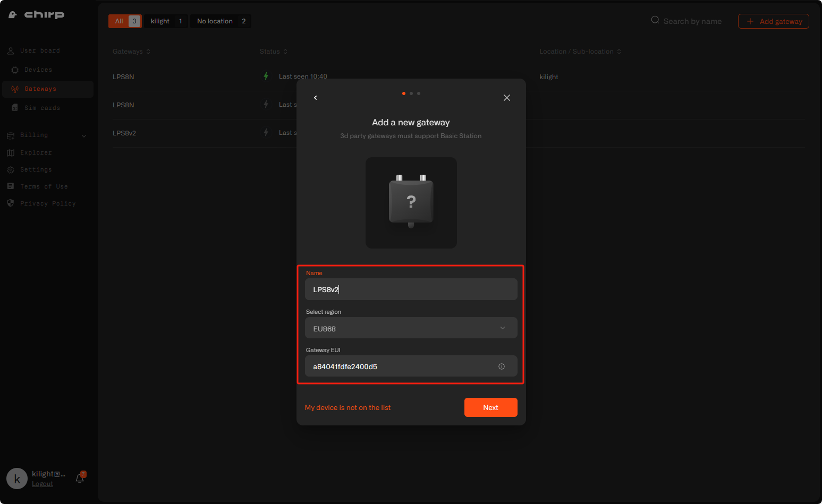Viewport: 822px width, 504px height.
Task: Open the Select region dropdown
Action: (x=411, y=328)
